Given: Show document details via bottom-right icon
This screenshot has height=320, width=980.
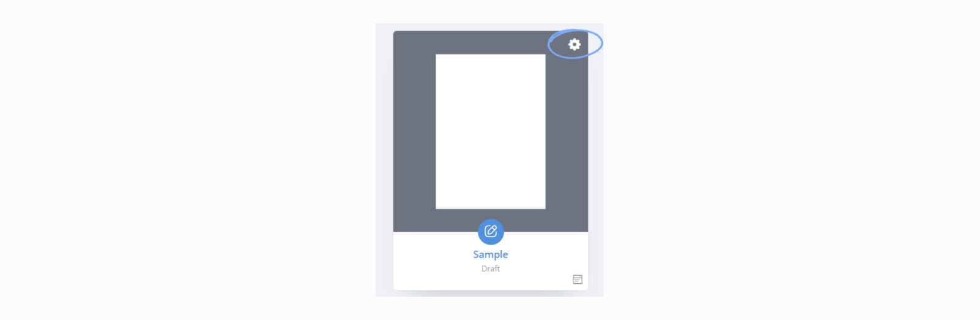Looking at the screenshot, I should click(x=578, y=280).
